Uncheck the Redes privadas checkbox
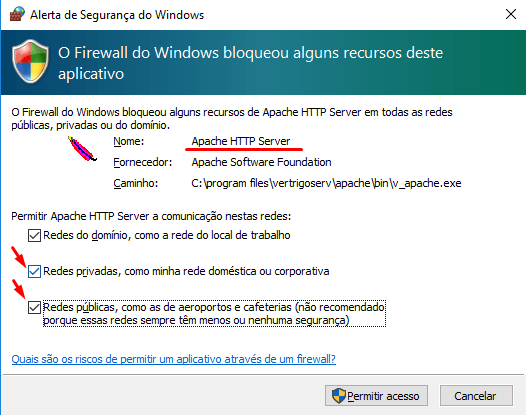 pyautogui.click(x=34, y=271)
